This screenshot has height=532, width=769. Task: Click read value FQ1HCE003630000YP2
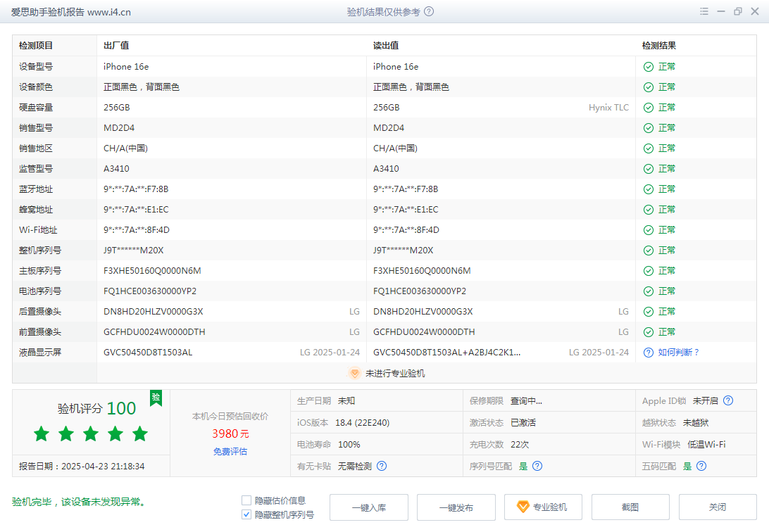pyautogui.click(x=419, y=291)
